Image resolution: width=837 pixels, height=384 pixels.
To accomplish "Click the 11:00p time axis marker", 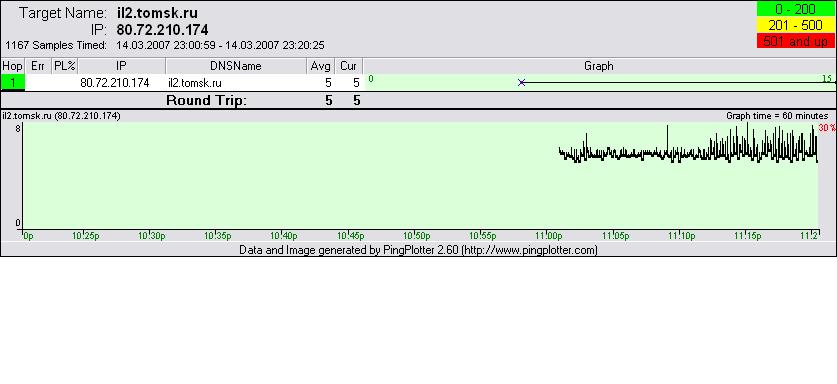I will point(549,236).
